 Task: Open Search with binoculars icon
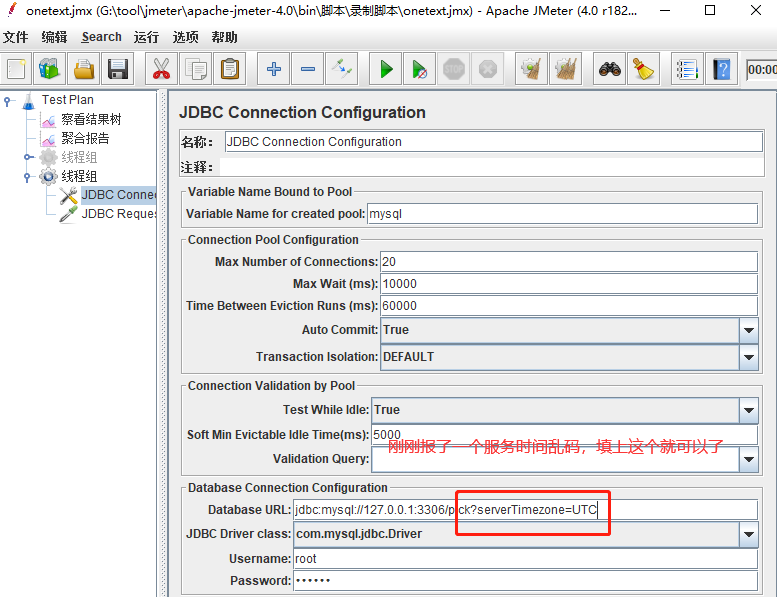[610, 69]
